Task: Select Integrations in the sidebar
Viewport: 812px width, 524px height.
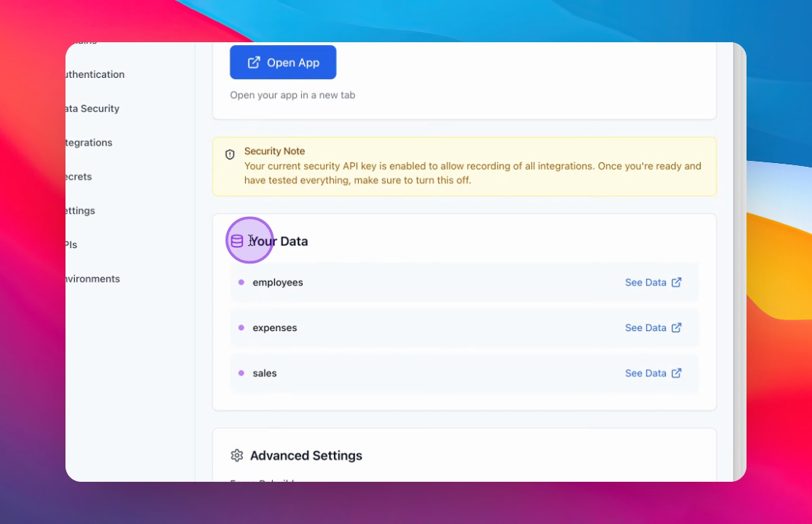Action: click(x=89, y=143)
